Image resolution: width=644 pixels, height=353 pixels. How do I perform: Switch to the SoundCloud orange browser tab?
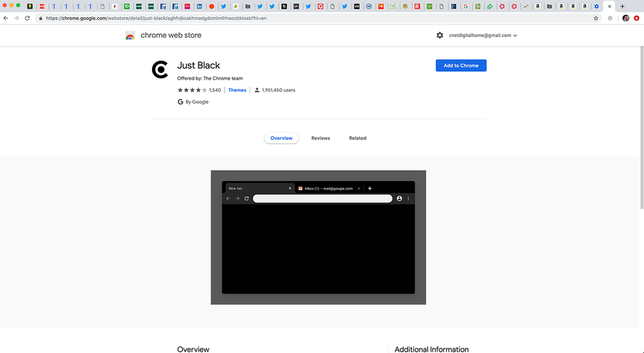(381, 6)
